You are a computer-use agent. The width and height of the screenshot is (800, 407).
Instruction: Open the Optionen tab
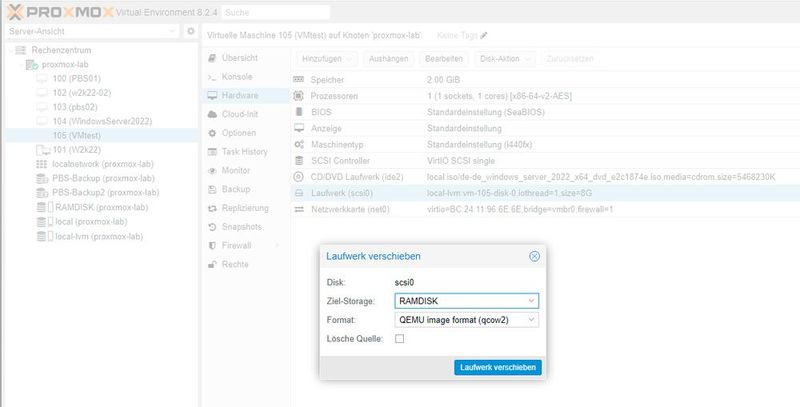[246, 133]
